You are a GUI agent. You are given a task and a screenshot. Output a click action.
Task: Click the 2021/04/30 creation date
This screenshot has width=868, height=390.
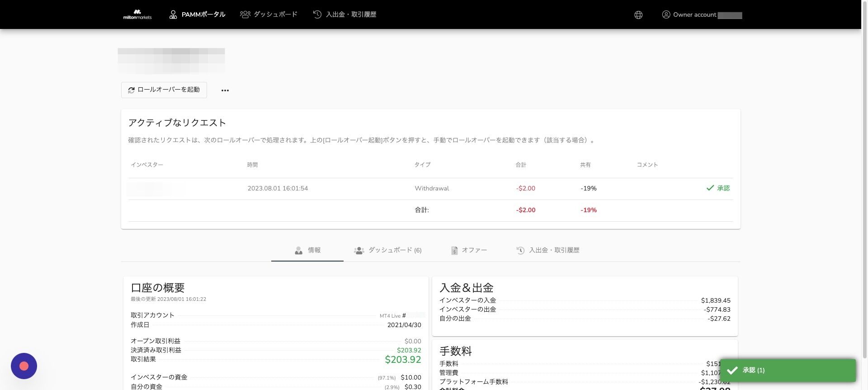pyautogui.click(x=404, y=325)
